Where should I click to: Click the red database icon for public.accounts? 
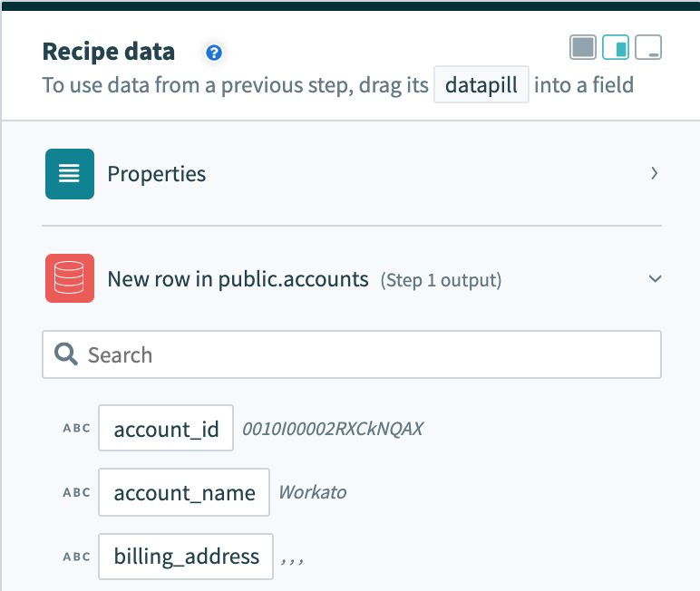(70, 279)
